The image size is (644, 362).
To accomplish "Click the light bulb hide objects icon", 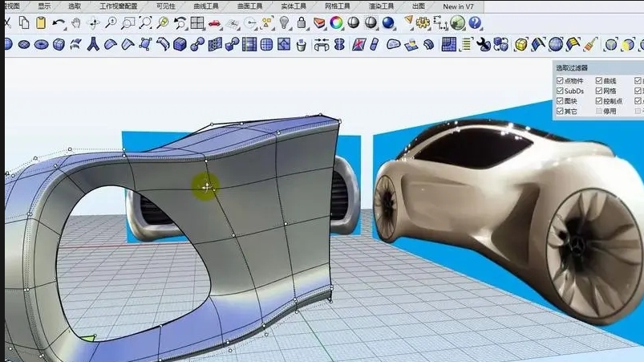I will (x=284, y=23).
